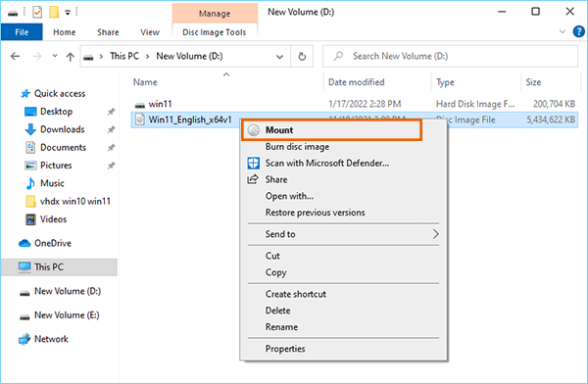Viewport: 588px width, 384px height.
Task: Open the Recent locations dropdown arrow
Action: point(55,56)
